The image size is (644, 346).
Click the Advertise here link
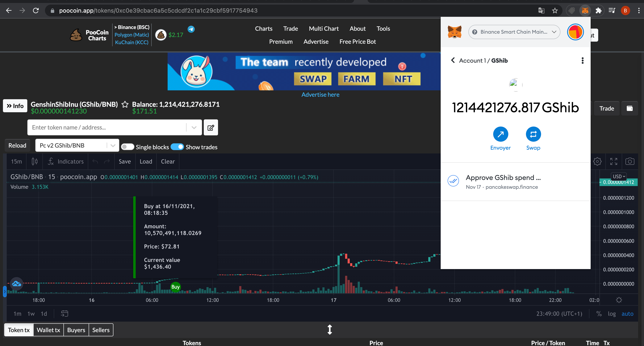point(320,95)
